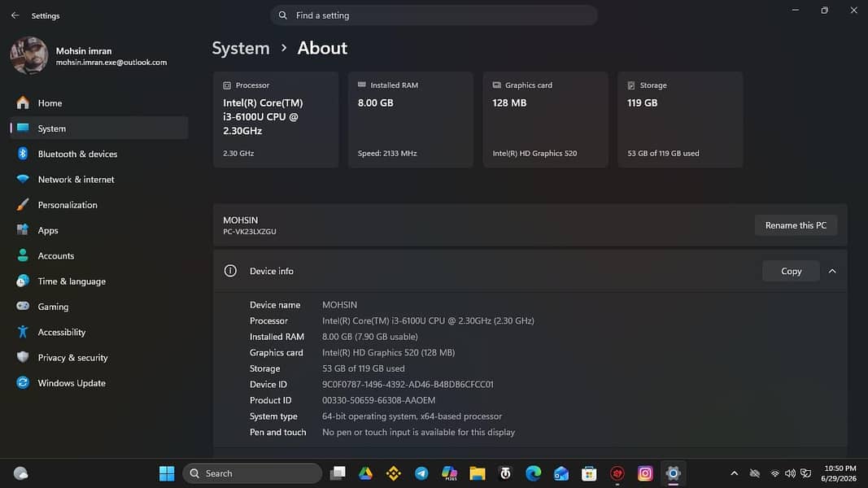Go to Network & internet settings
This screenshot has width=868, height=488.
[x=99, y=179]
